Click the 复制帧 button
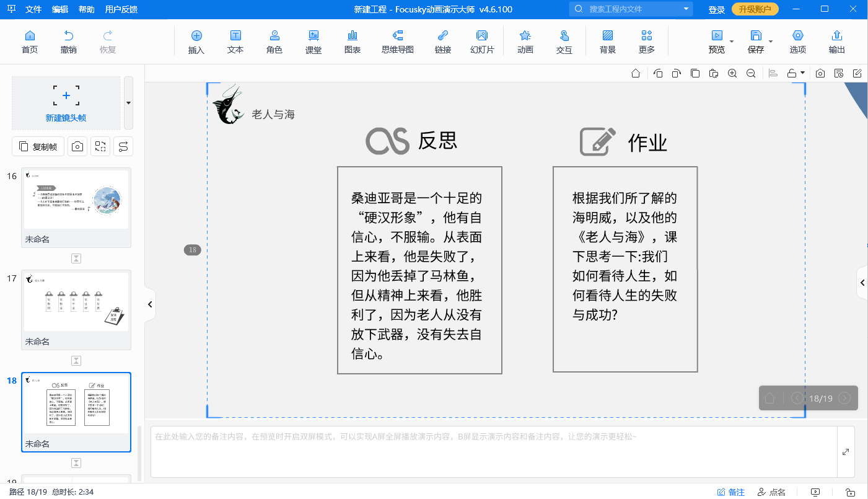868x499 pixels. click(38, 146)
